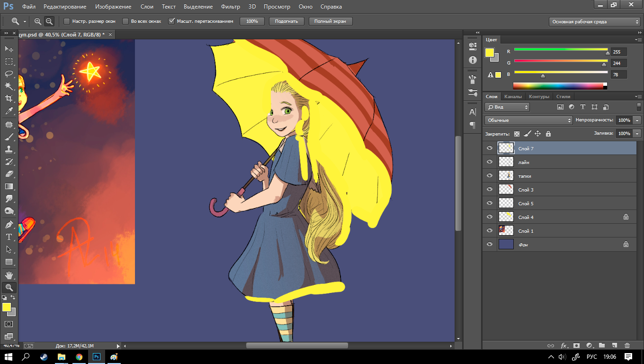
Task: Select the Pen tool
Action: (9, 225)
